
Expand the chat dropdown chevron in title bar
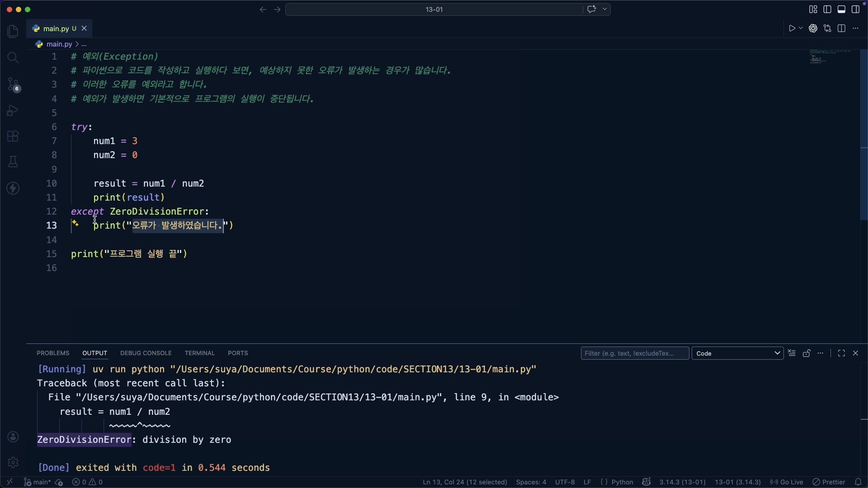coord(605,9)
